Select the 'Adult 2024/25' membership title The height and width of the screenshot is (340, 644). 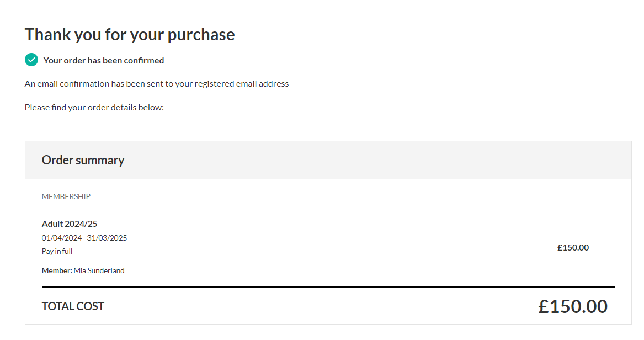[70, 224]
